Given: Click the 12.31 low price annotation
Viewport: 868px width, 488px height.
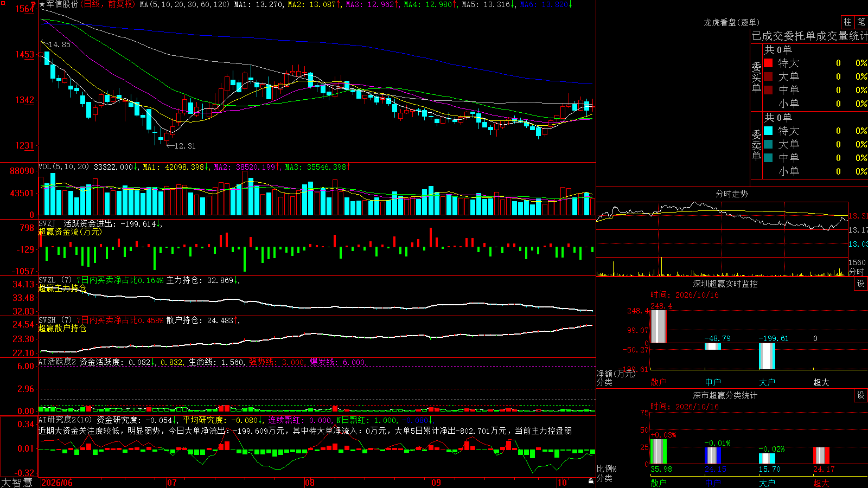Looking at the screenshot, I should click(x=185, y=146).
